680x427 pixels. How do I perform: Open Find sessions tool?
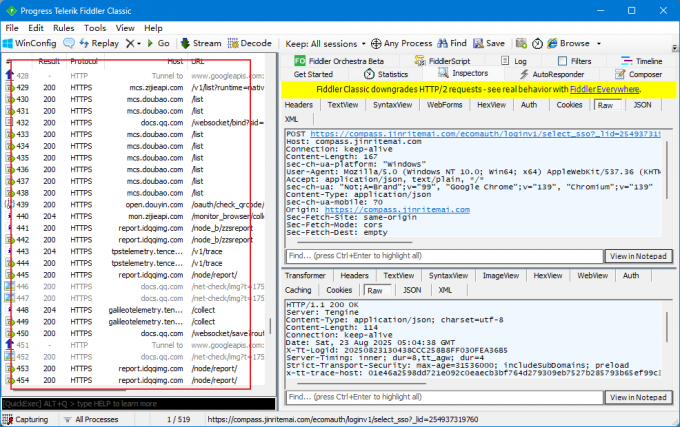(x=451, y=44)
